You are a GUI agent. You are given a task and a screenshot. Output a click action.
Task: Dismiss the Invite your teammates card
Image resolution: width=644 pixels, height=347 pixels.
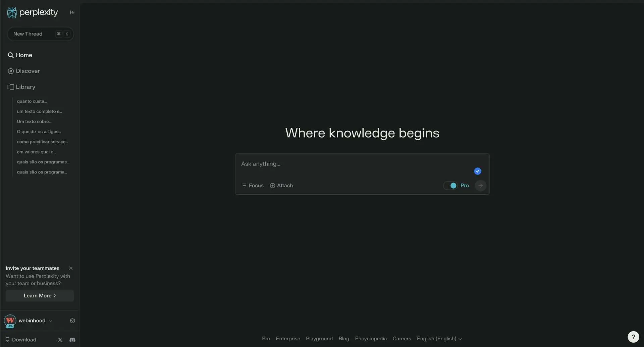71,268
